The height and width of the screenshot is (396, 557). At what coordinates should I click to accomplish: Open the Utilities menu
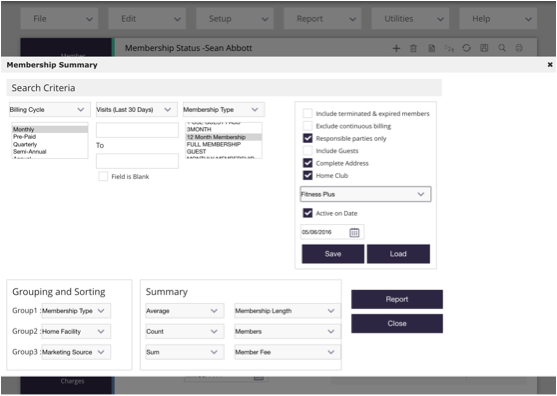(x=410, y=19)
